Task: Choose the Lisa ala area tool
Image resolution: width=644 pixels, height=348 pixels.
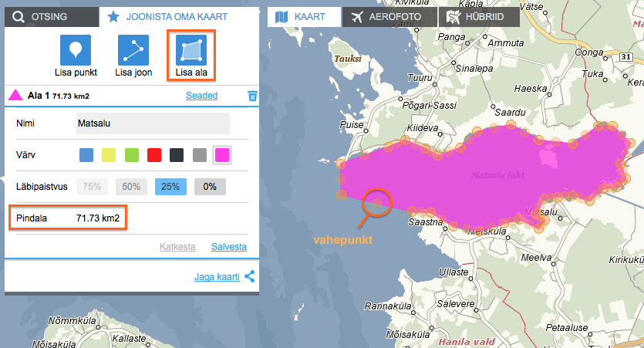Action: tap(191, 50)
